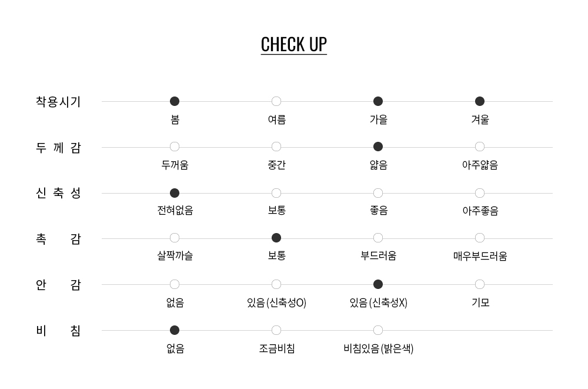Click the 좋음 elasticity circle
The image size is (588, 389).
pos(378,193)
